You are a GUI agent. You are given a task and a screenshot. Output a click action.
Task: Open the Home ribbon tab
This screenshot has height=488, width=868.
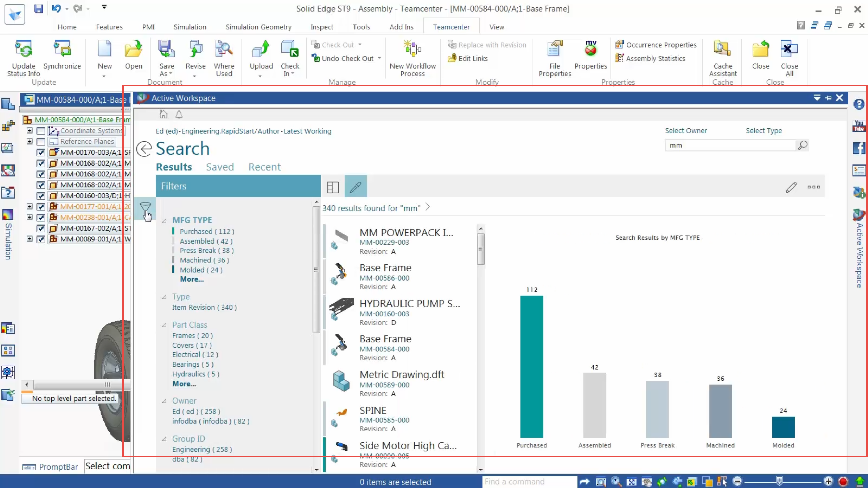tap(67, 27)
